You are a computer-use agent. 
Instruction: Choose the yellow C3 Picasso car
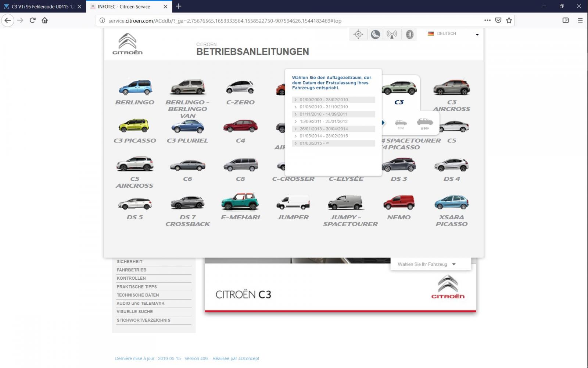[x=134, y=125]
